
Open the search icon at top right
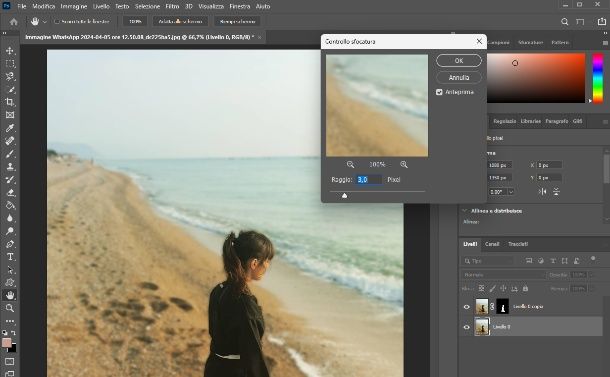(x=564, y=22)
